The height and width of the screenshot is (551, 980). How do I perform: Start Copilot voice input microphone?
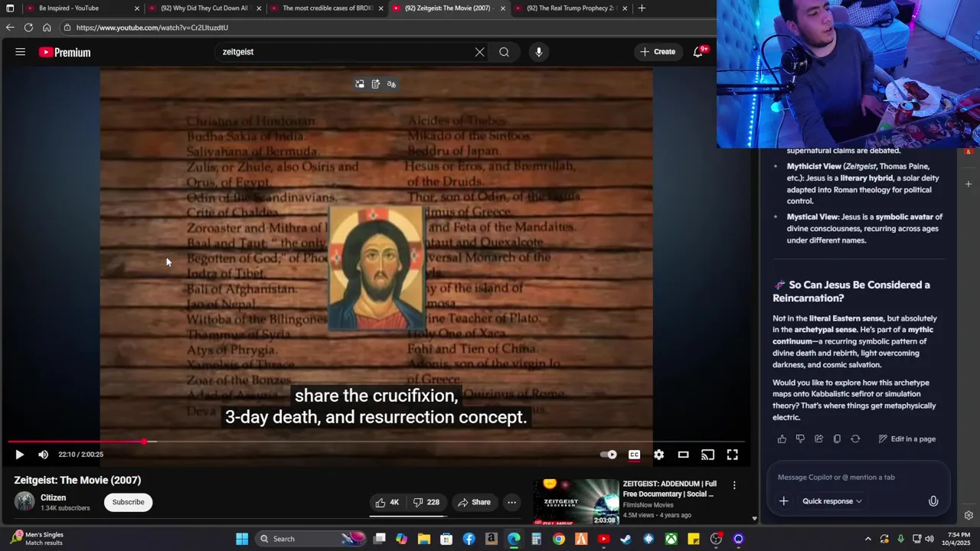click(x=933, y=501)
